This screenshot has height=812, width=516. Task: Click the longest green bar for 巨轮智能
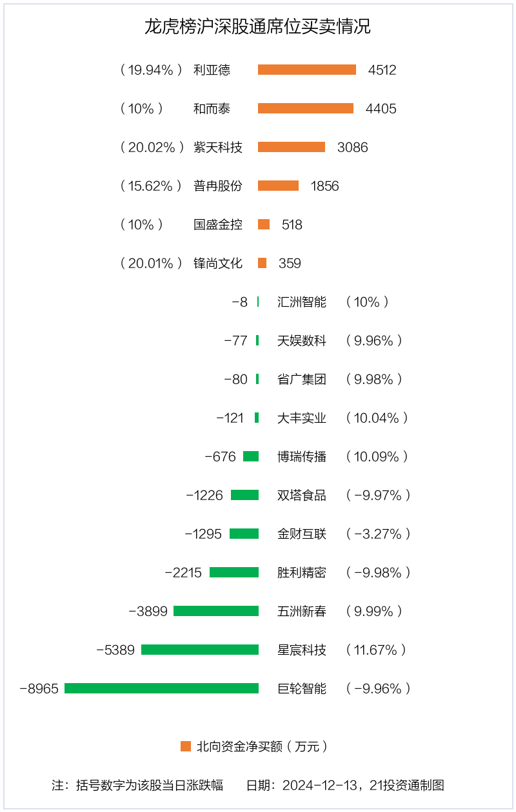pos(161,688)
